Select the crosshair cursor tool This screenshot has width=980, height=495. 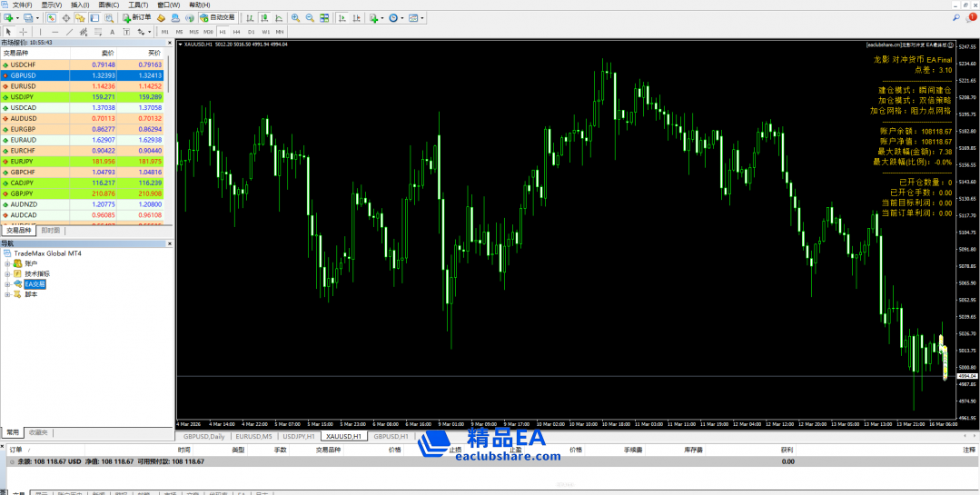tap(24, 32)
